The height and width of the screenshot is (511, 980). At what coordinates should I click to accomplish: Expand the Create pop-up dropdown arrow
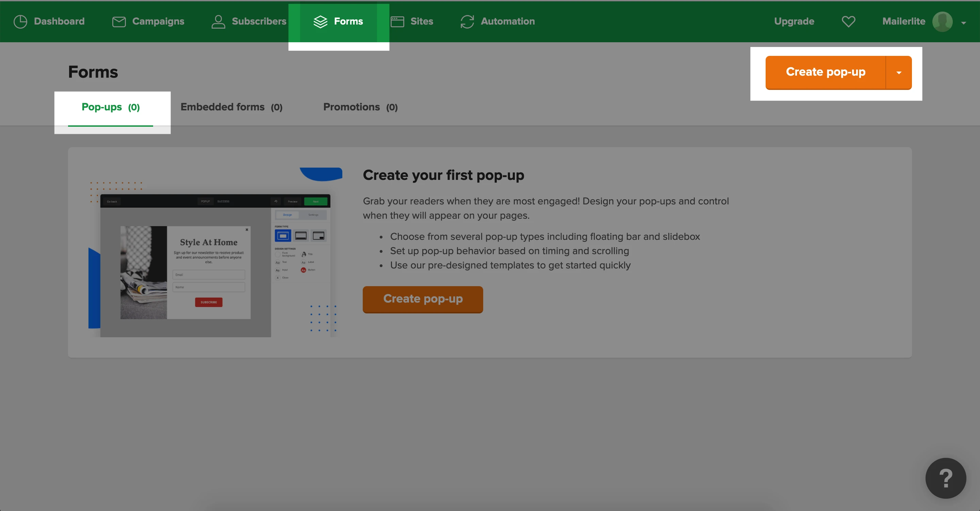click(x=899, y=72)
